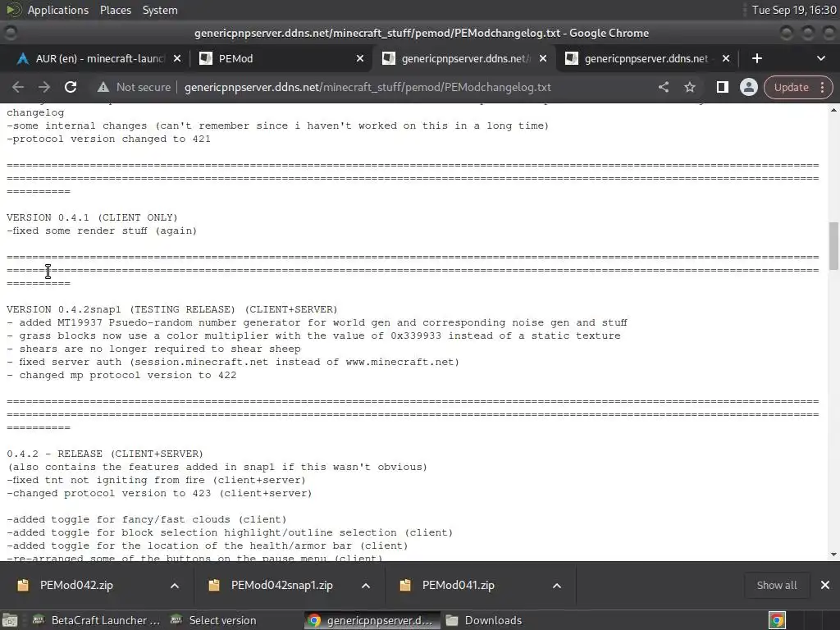
Task: Expand options for PEMod042.zip download
Action: (175, 586)
